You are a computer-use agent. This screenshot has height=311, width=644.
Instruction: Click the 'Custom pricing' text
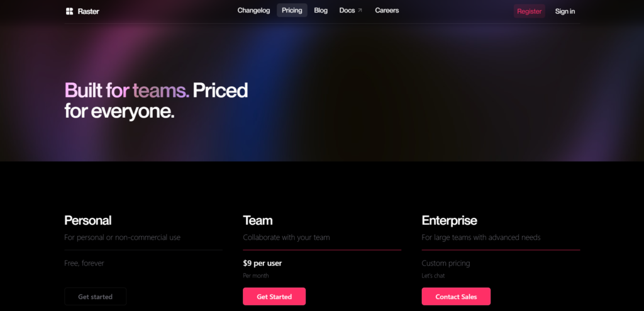(x=446, y=263)
